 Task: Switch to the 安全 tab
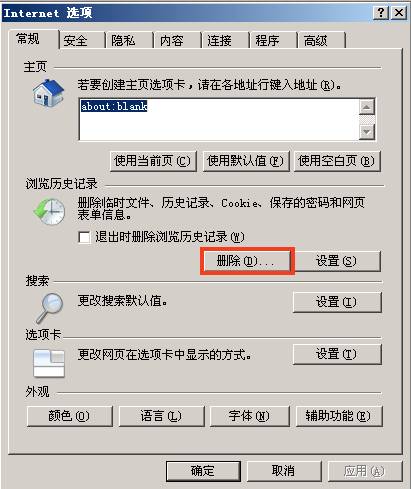coord(82,41)
